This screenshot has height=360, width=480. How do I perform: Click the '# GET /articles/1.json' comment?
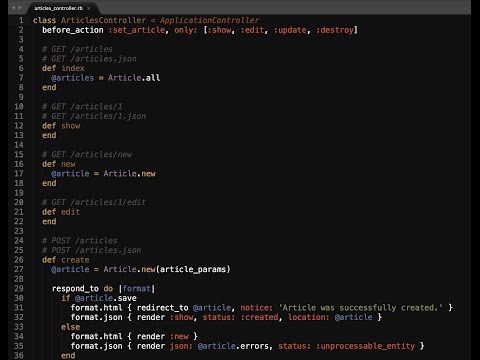point(94,116)
